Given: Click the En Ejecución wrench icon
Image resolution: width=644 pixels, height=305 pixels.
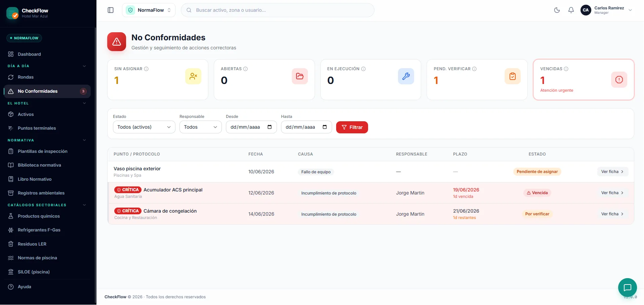Looking at the screenshot, I should click(406, 76).
